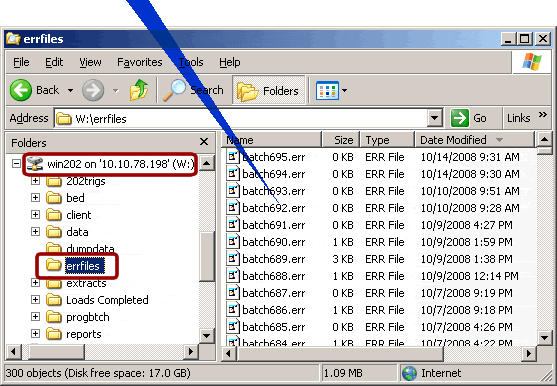This screenshot has width=557, height=386.
Task: Select batch695.err file icon
Action: tap(233, 157)
